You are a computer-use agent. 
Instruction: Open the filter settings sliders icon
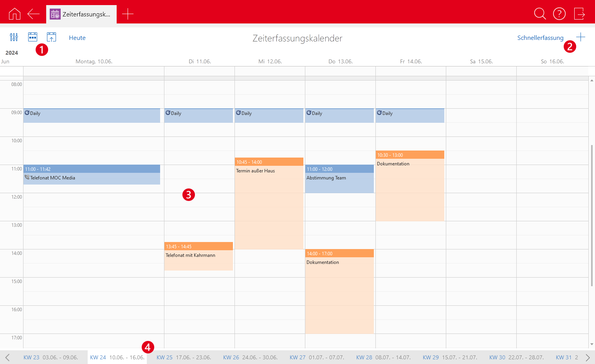(x=14, y=37)
